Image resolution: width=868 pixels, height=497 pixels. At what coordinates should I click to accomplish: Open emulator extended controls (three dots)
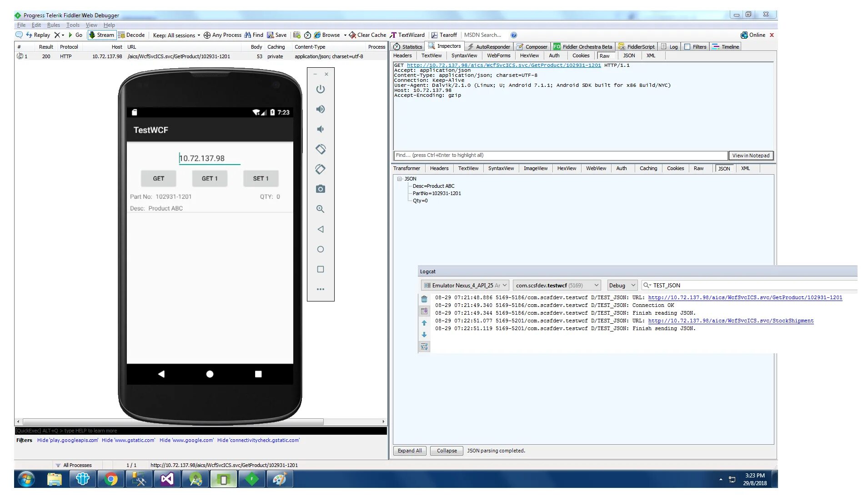(x=321, y=289)
